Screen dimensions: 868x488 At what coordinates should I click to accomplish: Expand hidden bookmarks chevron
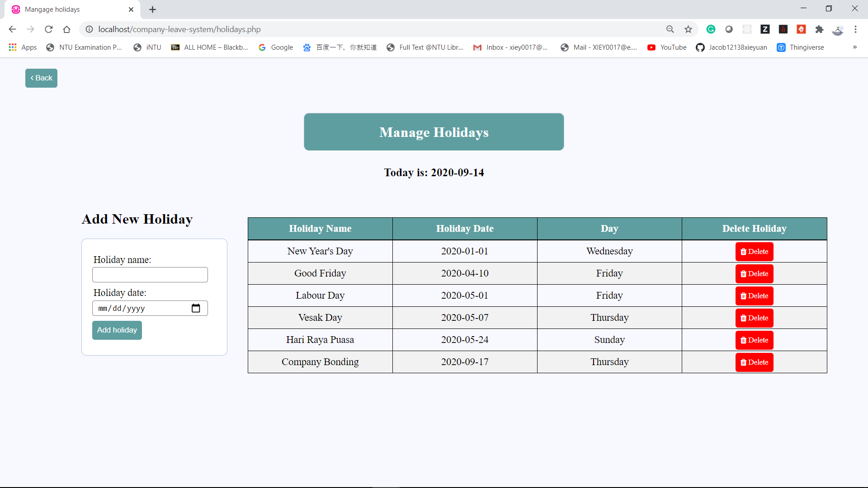[x=855, y=47]
